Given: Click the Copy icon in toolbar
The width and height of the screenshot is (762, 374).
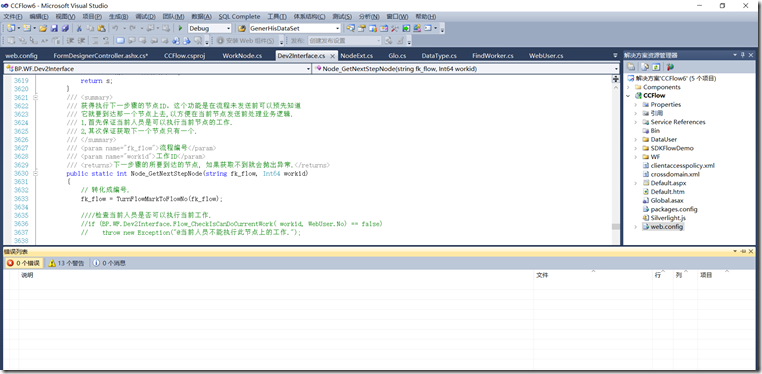Looking at the screenshot, I should point(90,28).
